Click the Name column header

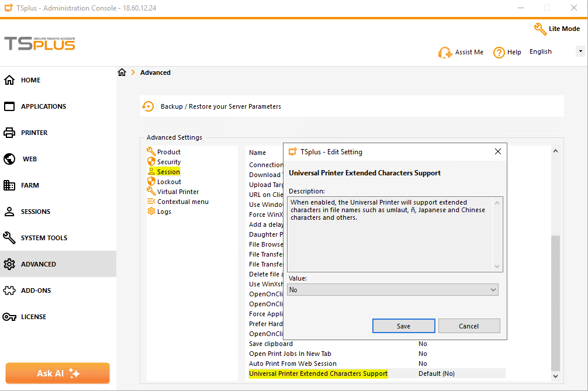(257, 153)
